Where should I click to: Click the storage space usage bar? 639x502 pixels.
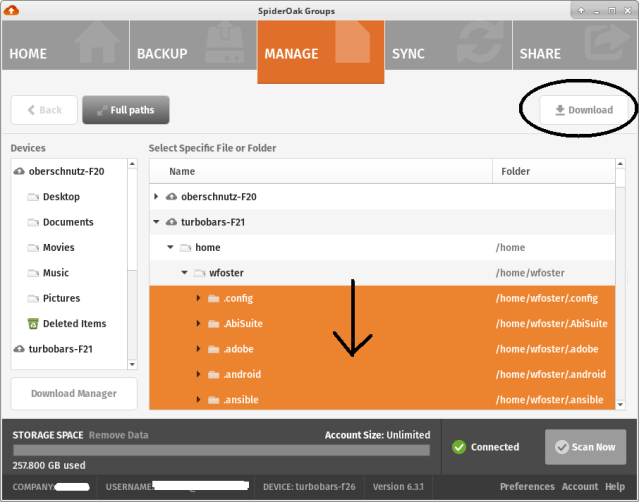point(220,450)
